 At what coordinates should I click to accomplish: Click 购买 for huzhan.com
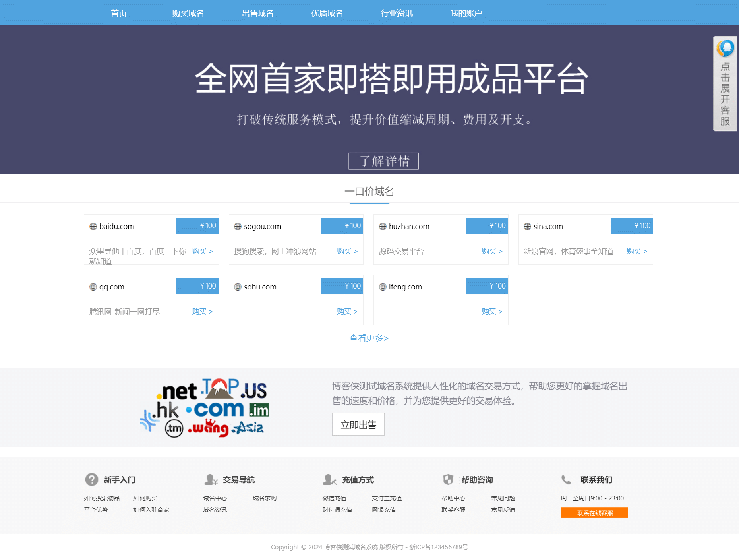click(492, 251)
